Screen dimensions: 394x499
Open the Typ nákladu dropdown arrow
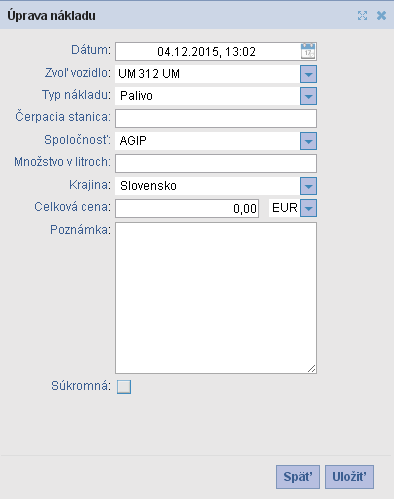coord(308,96)
